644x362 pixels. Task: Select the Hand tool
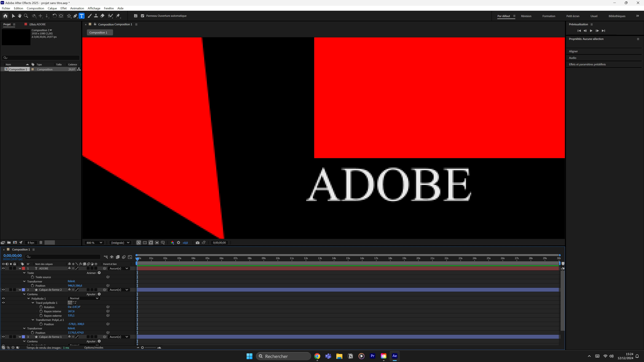[19, 16]
